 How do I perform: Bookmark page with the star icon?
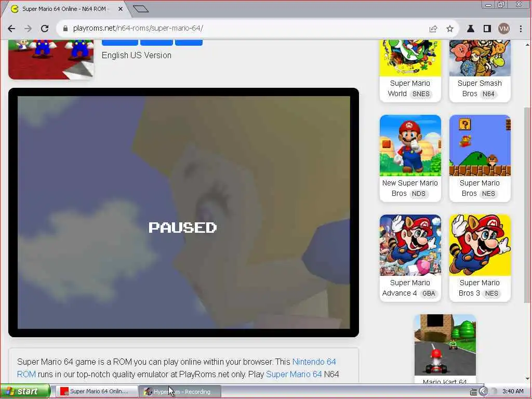tap(450, 29)
